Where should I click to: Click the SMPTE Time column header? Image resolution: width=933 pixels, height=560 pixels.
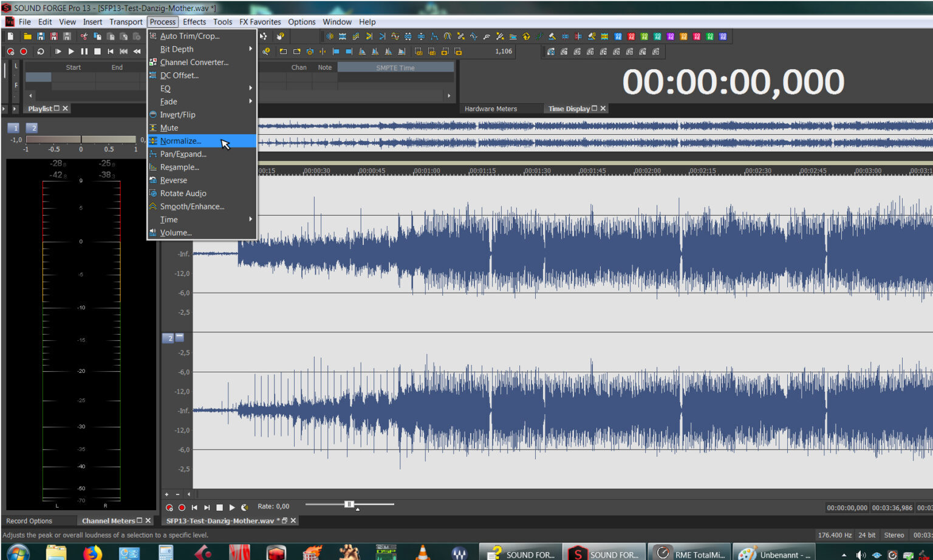pos(395,67)
